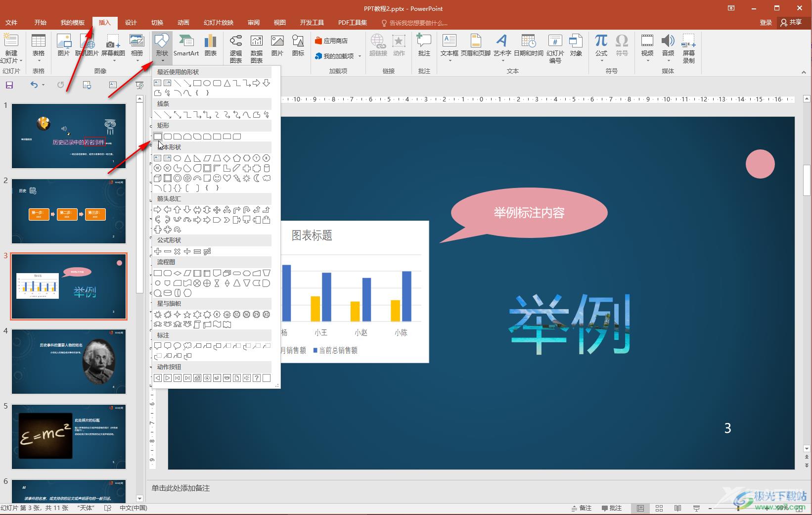Switch to the 设计 tab
The width and height of the screenshot is (812, 515).
[131, 23]
